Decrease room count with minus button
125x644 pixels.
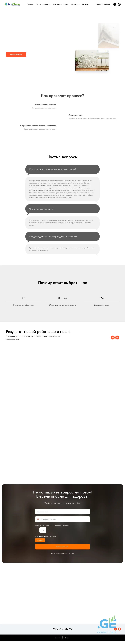[x=37, y=530]
